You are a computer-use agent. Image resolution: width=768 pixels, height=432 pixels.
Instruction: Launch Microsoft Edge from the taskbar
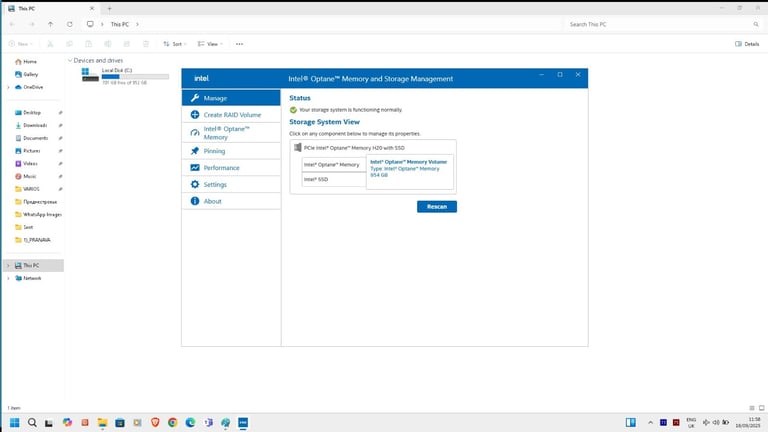[x=190, y=422]
